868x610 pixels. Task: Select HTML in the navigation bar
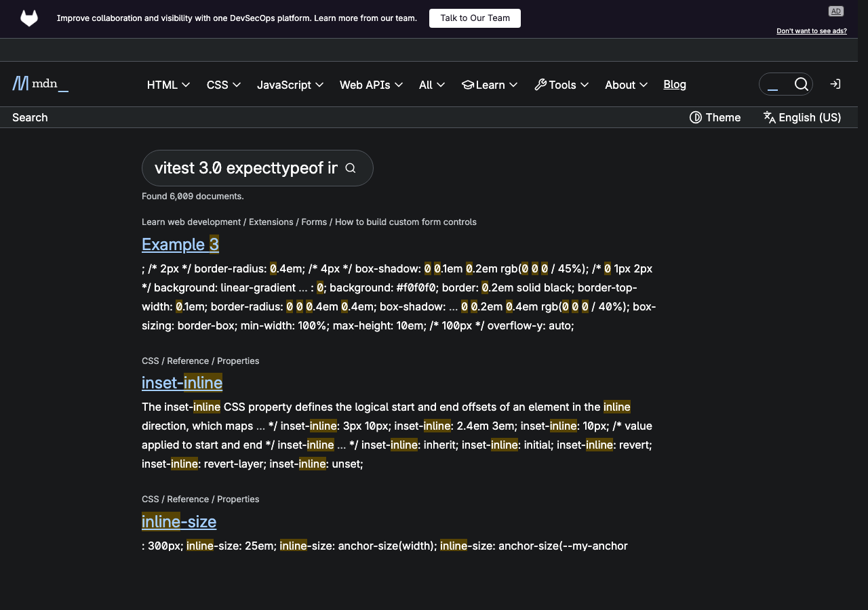tap(167, 85)
